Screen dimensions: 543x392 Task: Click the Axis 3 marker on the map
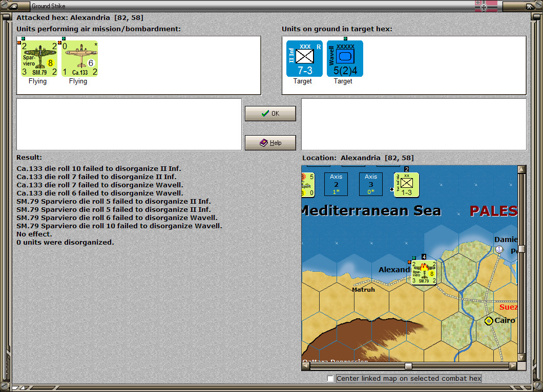(x=371, y=184)
